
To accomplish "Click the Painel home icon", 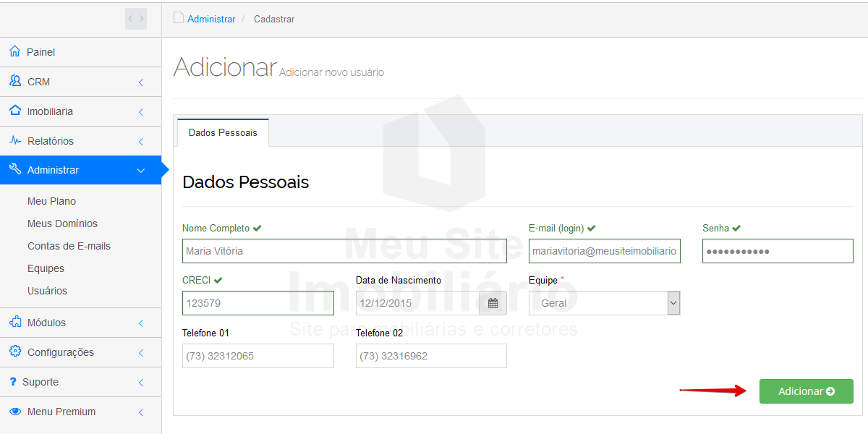I will pyautogui.click(x=14, y=52).
